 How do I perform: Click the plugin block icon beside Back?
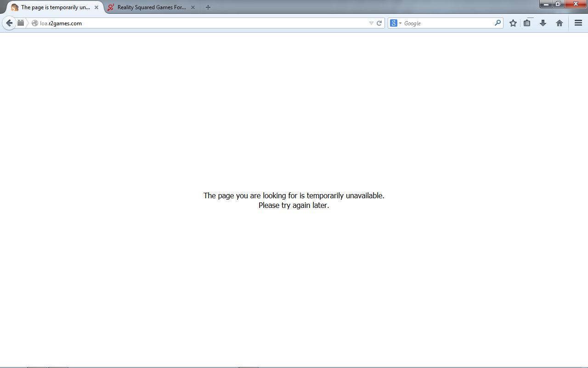click(x=21, y=23)
